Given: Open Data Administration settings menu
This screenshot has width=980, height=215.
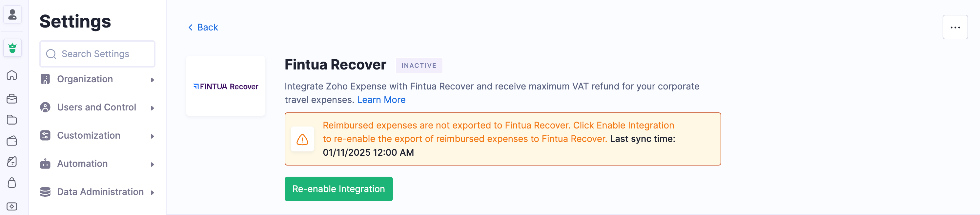Looking at the screenshot, I should coord(100,192).
